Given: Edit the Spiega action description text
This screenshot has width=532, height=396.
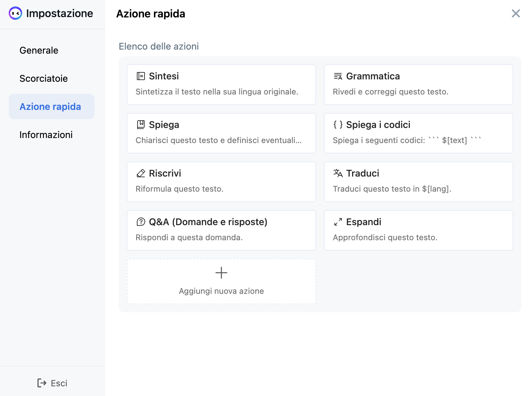Looking at the screenshot, I should (219, 140).
